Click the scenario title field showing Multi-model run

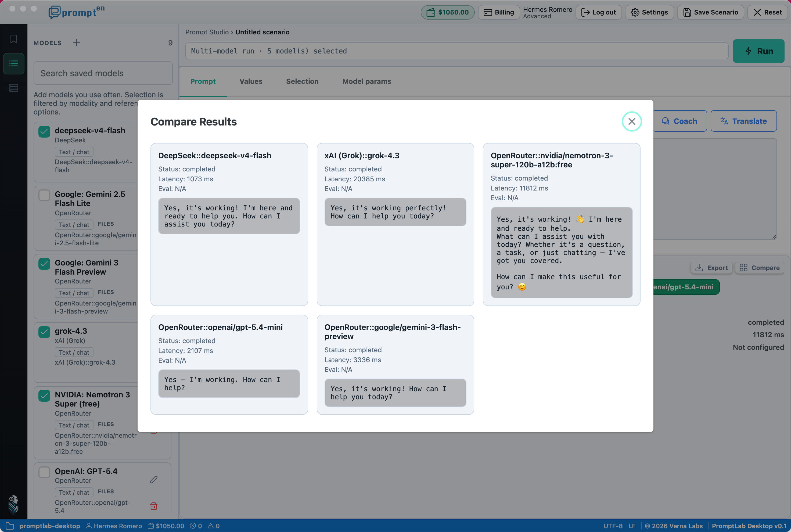[456, 51]
